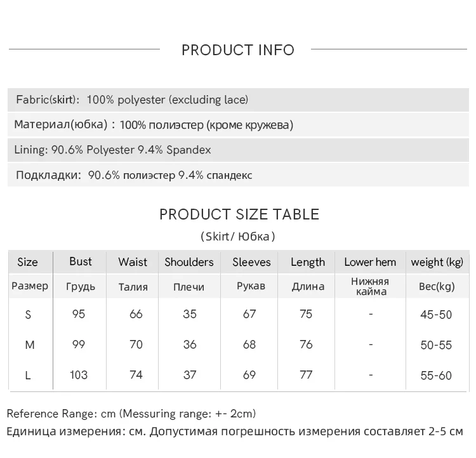Click the waist value 70 cell

136,345
